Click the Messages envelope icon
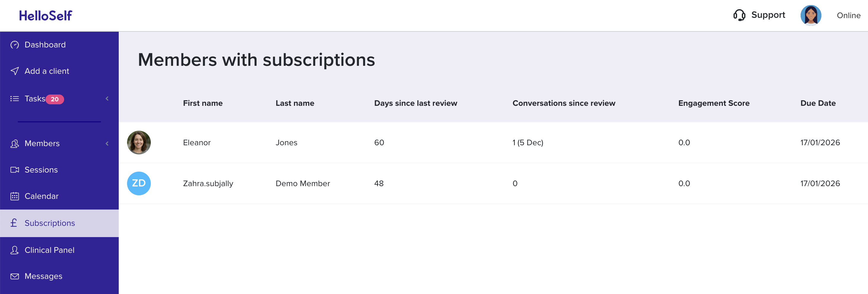The height and width of the screenshot is (294, 868). [15, 276]
